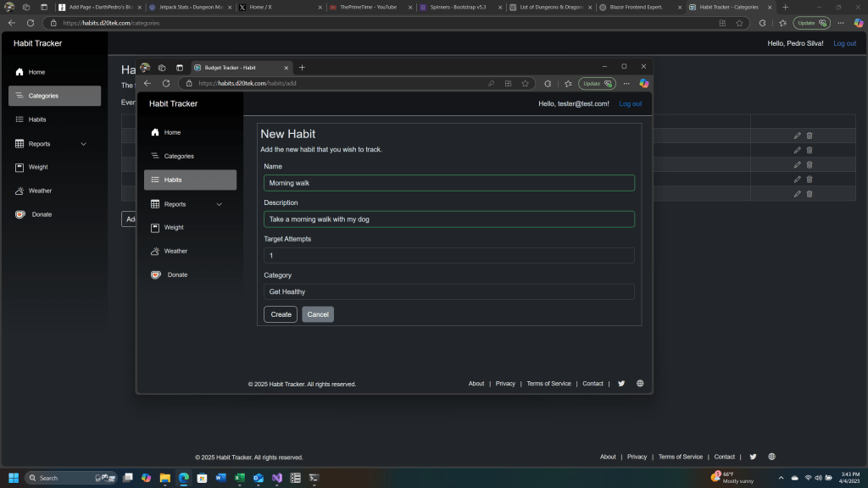Click the trash delete icon in the last category row
This screenshot has height=488, width=868.
810,194
